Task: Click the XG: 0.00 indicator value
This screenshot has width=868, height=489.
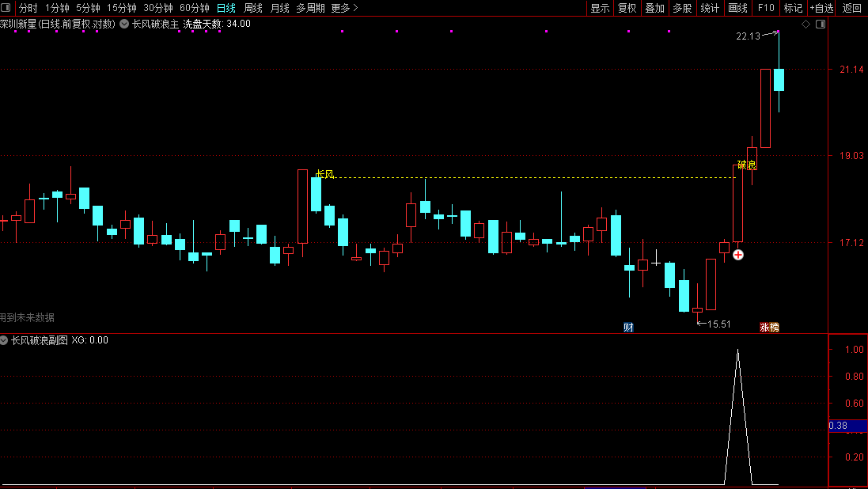Action: click(x=89, y=340)
